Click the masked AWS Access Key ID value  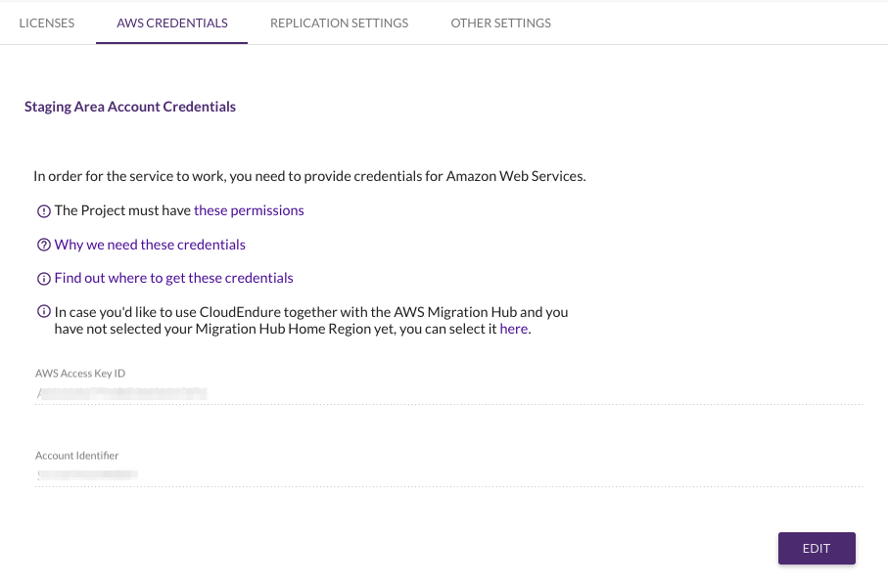point(119,394)
